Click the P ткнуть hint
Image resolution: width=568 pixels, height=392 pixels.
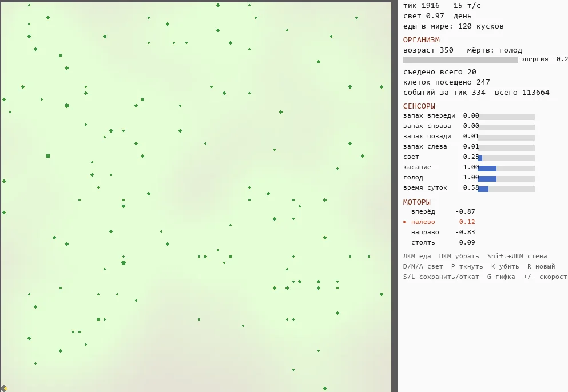coord(467,266)
